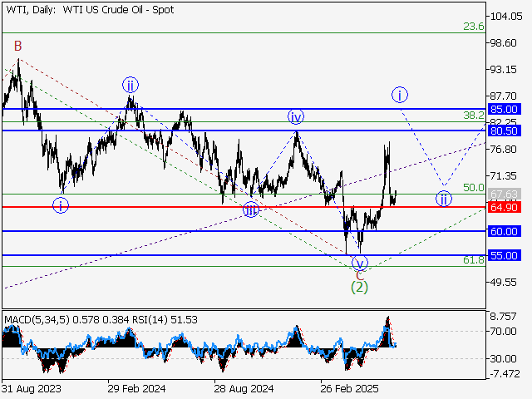This screenshot has height=399, width=532.
Task: Click the red wave B label
Action: pyautogui.click(x=17, y=46)
